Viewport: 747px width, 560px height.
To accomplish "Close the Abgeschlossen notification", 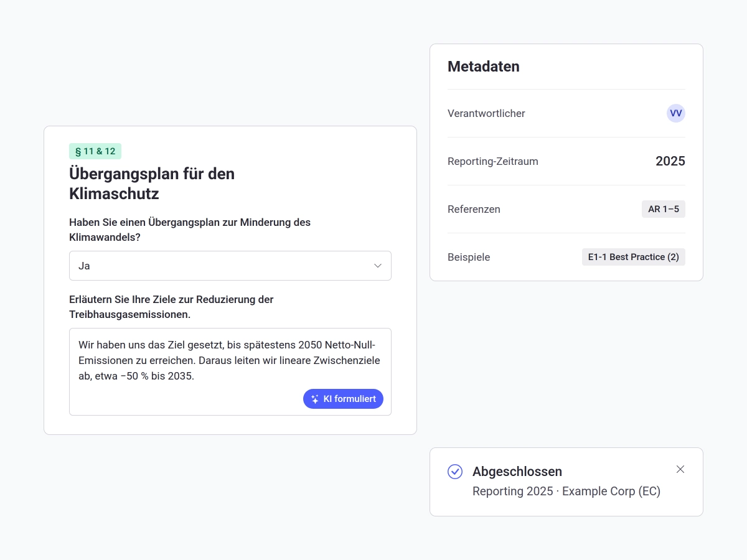I will point(680,469).
